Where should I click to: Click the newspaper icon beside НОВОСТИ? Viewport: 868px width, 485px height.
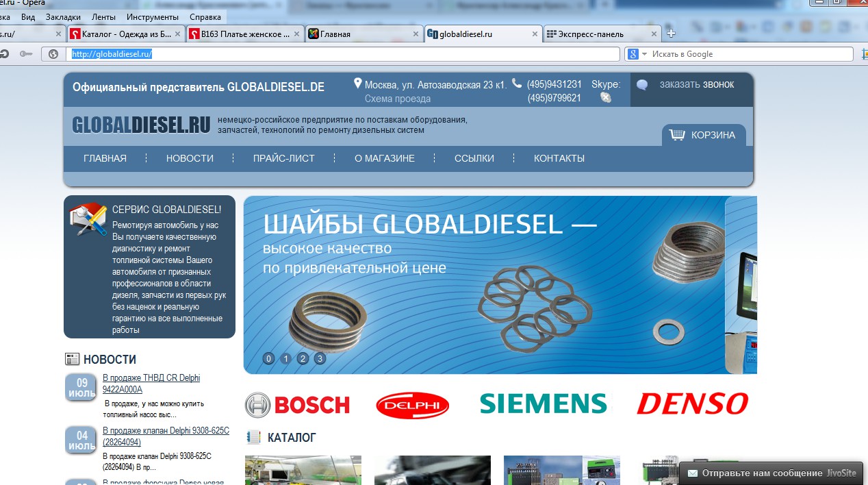[72, 359]
